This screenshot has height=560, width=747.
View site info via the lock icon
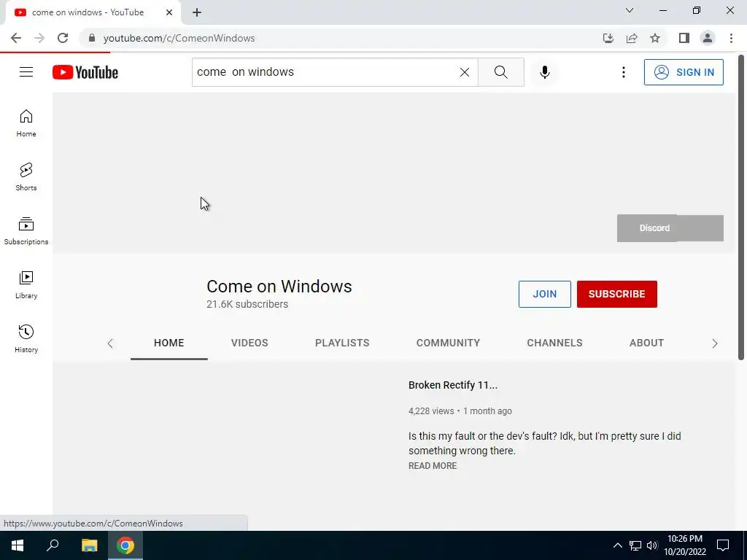click(x=92, y=38)
